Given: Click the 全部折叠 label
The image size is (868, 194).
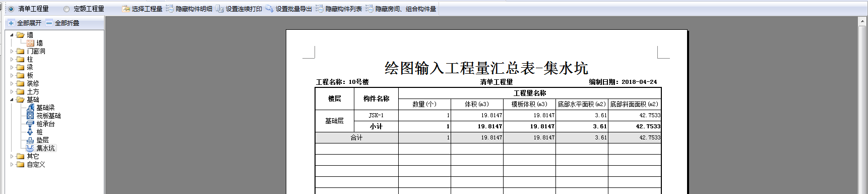Looking at the screenshot, I should pos(67,23).
